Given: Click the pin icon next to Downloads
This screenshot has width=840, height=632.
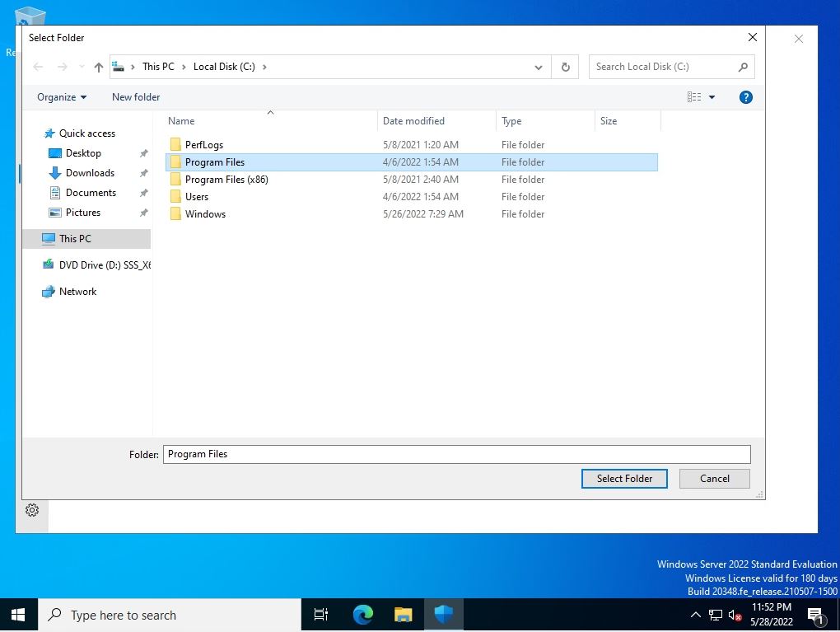Looking at the screenshot, I should [143, 174].
